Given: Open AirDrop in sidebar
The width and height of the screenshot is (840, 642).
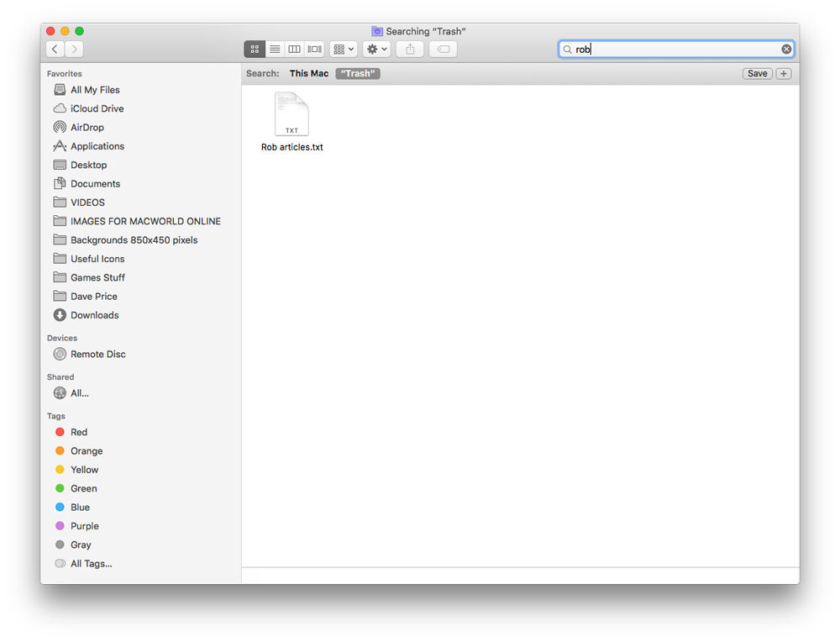Looking at the screenshot, I should [87, 128].
